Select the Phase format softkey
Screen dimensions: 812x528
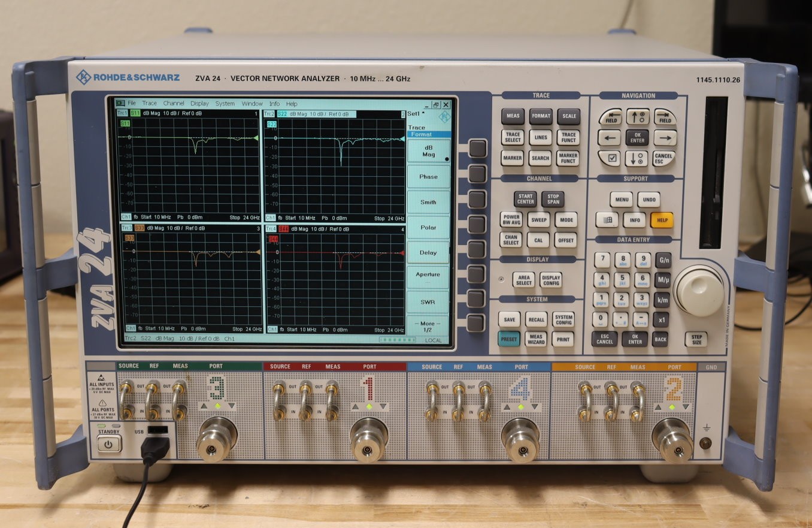428,177
